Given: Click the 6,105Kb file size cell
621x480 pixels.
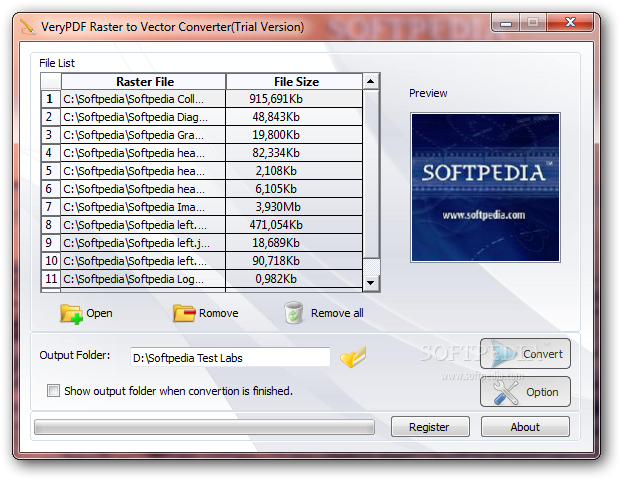Looking at the screenshot, I should click(x=294, y=189).
